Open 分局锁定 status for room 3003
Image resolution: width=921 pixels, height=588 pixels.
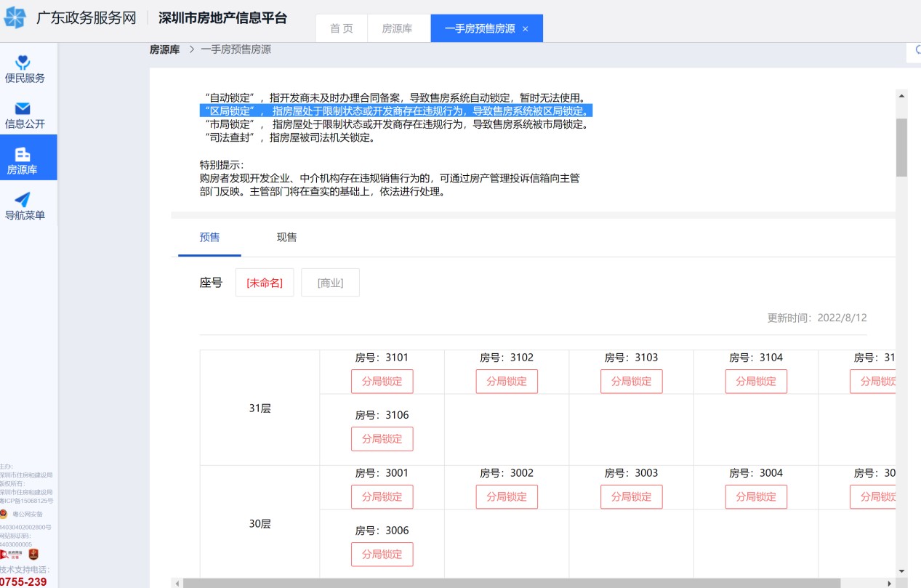631,497
